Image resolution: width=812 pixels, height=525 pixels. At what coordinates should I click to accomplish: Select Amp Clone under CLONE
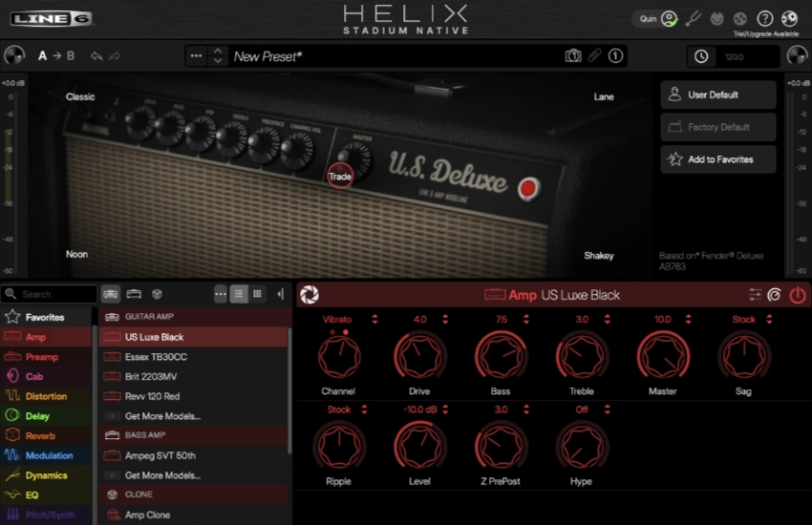193,514
